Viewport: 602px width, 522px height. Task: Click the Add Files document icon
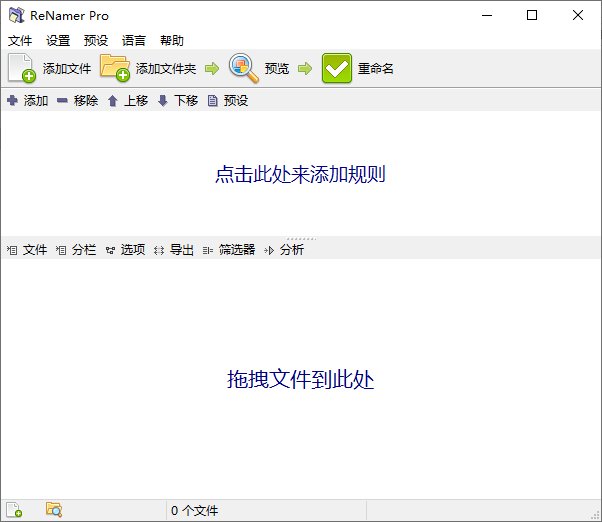pyautogui.click(x=22, y=68)
